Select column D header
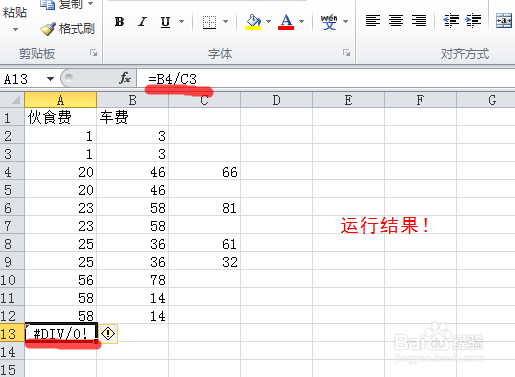 pos(276,100)
